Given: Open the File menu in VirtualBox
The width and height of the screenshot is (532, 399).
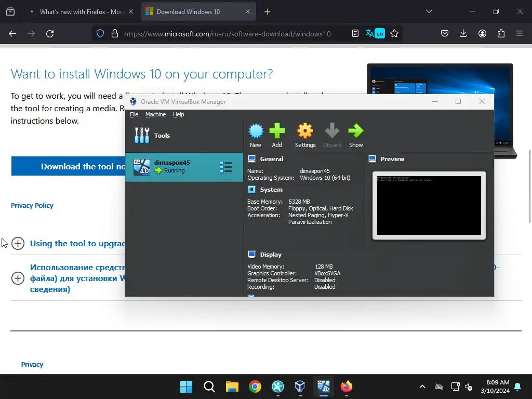Looking at the screenshot, I should pyautogui.click(x=134, y=114).
